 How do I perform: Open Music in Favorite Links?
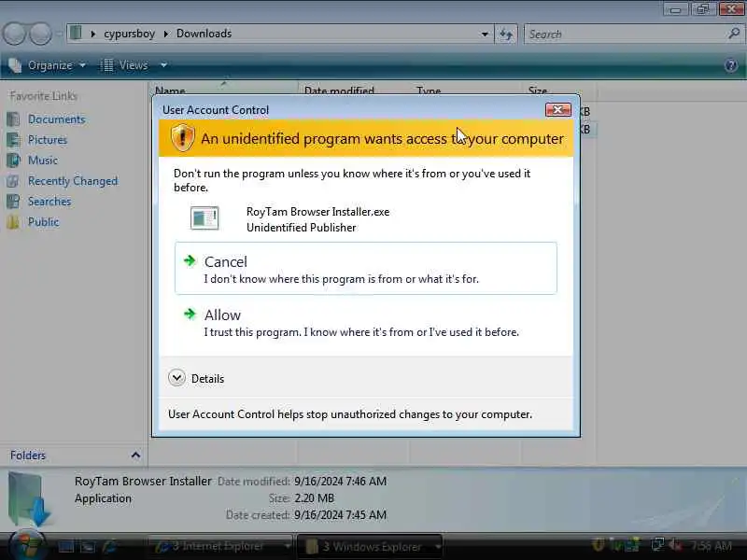point(43,160)
